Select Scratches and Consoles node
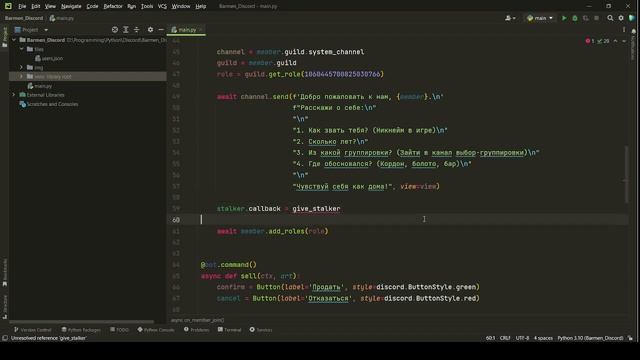Viewport: 640px width, 360px height. tap(49, 104)
